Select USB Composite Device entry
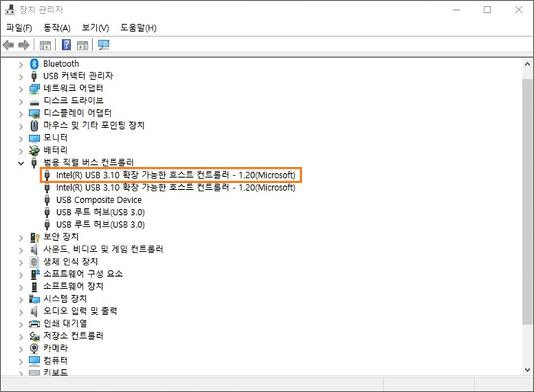The width and height of the screenshot is (534, 392). pyautogui.click(x=98, y=200)
